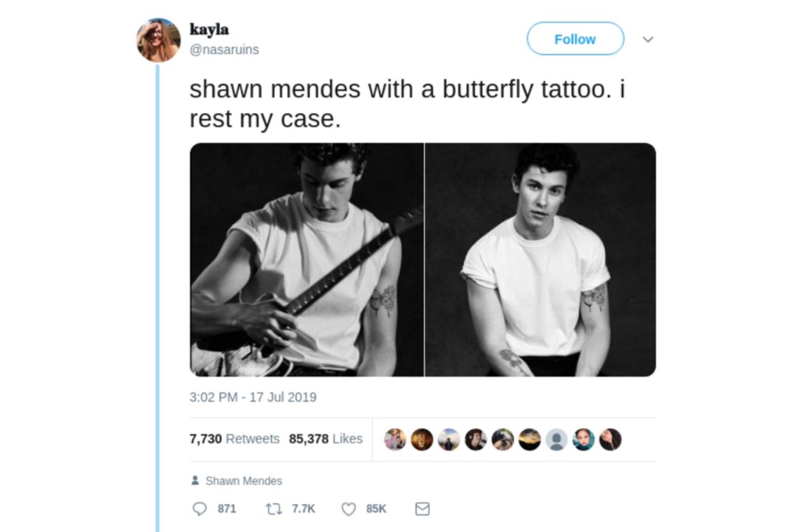Open the @nasaruins handle link

(225, 50)
